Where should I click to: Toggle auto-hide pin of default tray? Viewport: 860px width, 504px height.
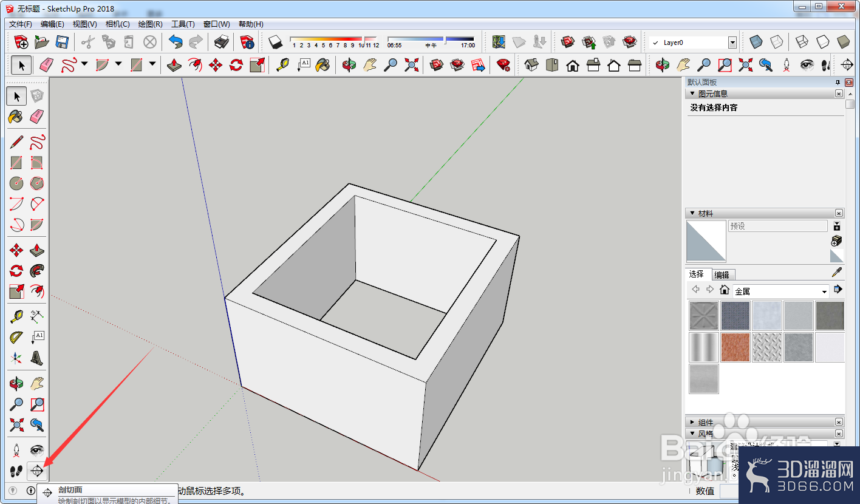[x=838, y=83]
